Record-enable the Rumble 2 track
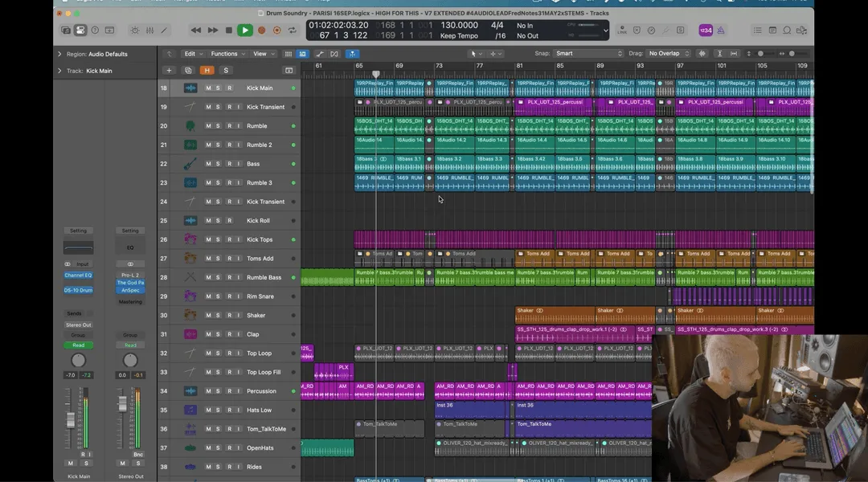Viewport: 868px width, 482px height. 229,145
